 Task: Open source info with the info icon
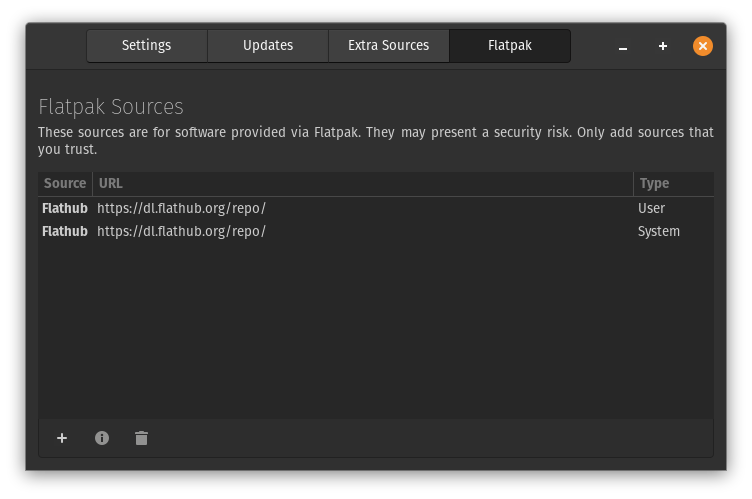(x=102, y=438)
